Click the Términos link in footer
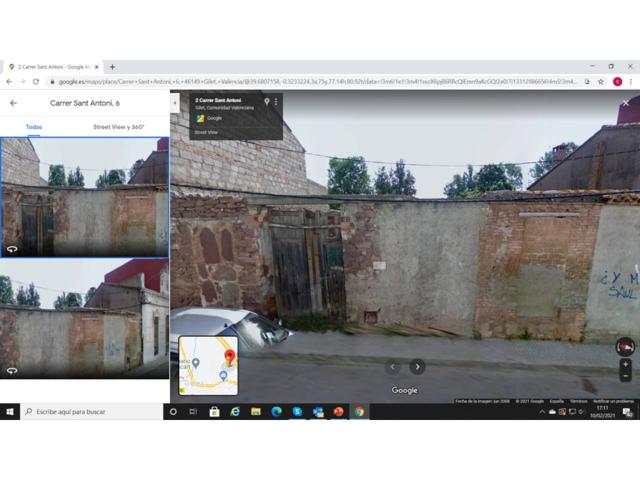The height and width of the screenshot is (480, 640). 578,401
